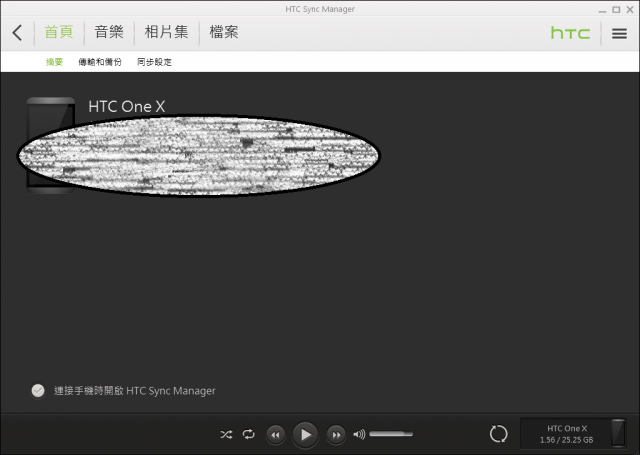The height and width of the screenshot is (455, 640).
Task: Select the 摘要 summary sub-tab
Action: (54, 62)
